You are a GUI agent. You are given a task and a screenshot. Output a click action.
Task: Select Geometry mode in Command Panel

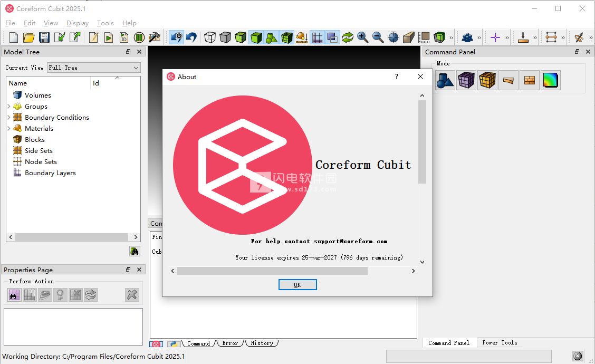coord(445,80)
